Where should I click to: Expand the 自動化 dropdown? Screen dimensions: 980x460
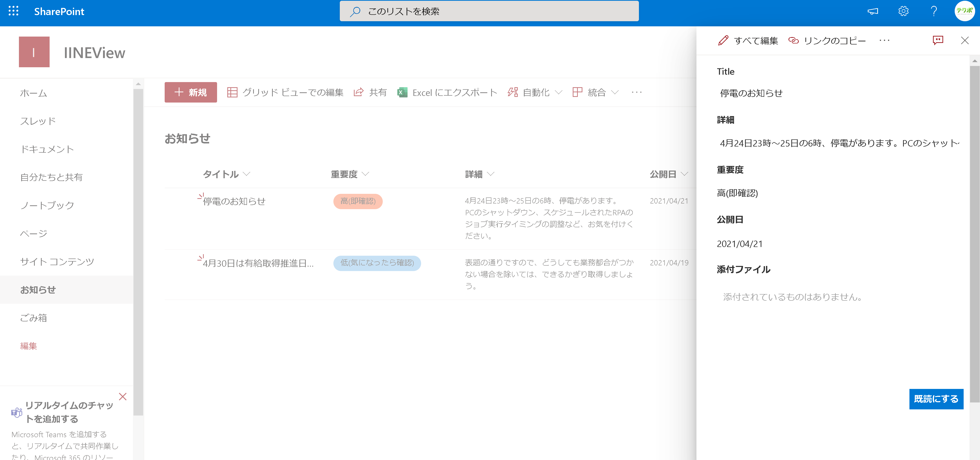pos(535,93)
